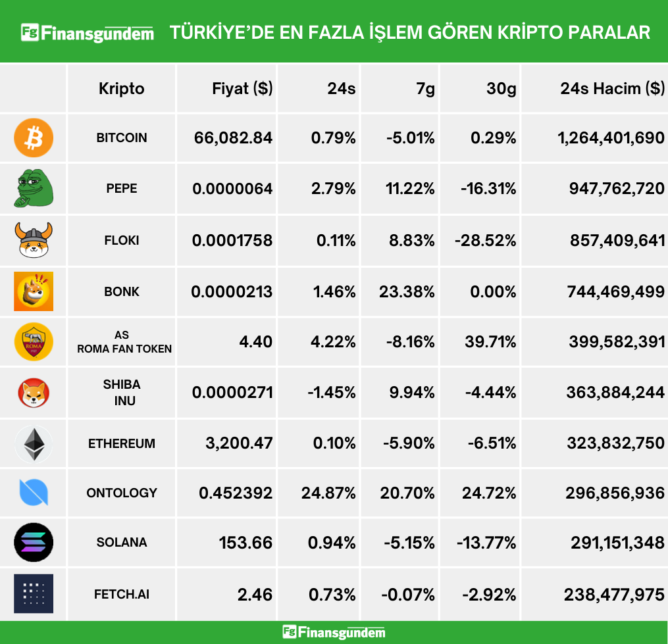
Task: Click the 7g column header
Action: (425, 89)
